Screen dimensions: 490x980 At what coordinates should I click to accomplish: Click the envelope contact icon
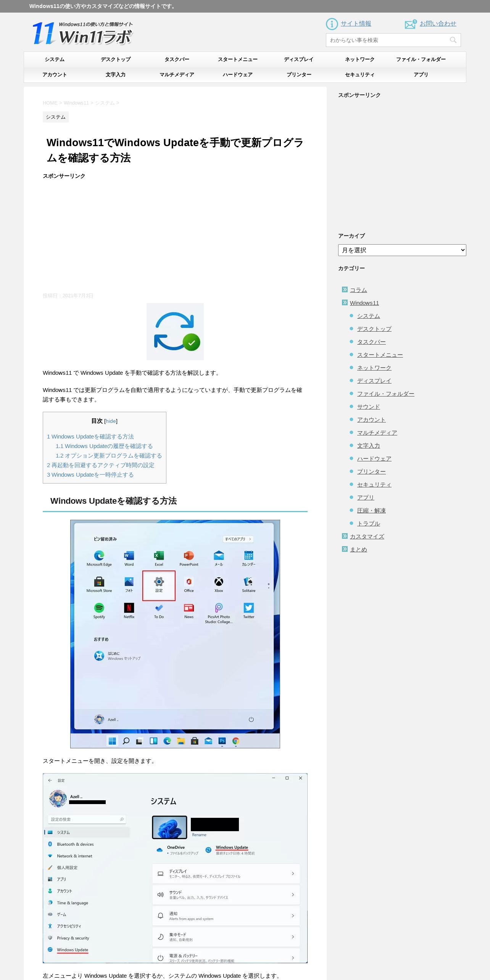click(411, 24)
